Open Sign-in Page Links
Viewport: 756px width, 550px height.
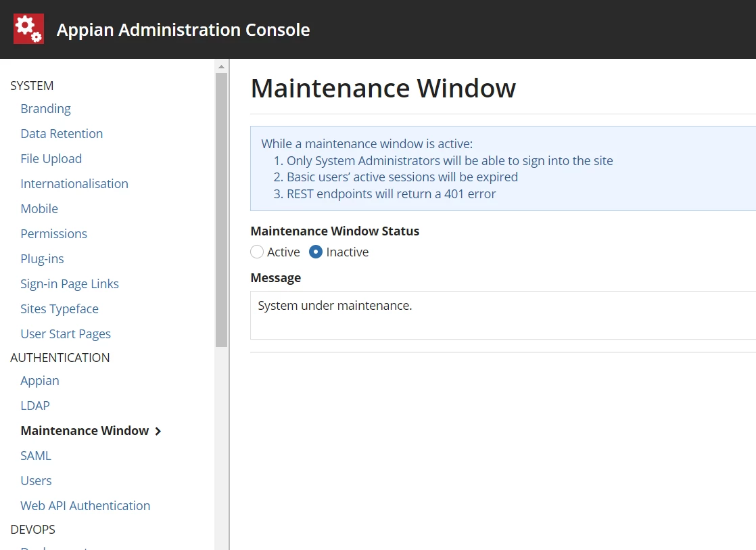70,284
